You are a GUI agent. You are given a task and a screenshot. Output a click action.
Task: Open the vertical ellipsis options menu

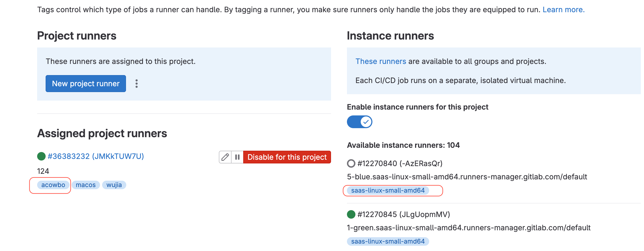(137, 84)
